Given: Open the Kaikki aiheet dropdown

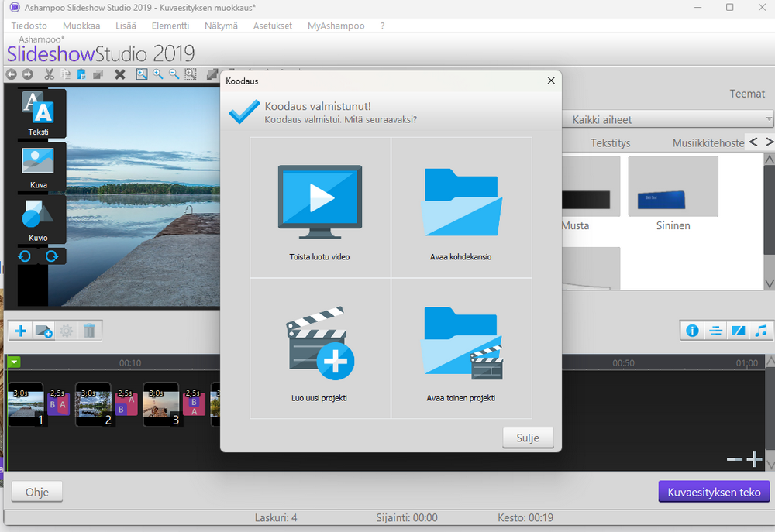Looking at the screenshot, I should tap(668, 119).
